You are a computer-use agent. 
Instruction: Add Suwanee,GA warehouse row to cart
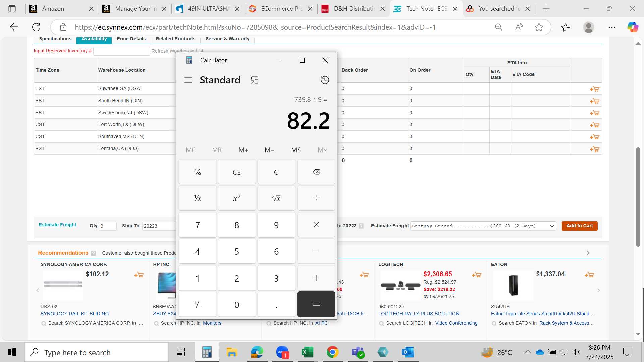594,89
